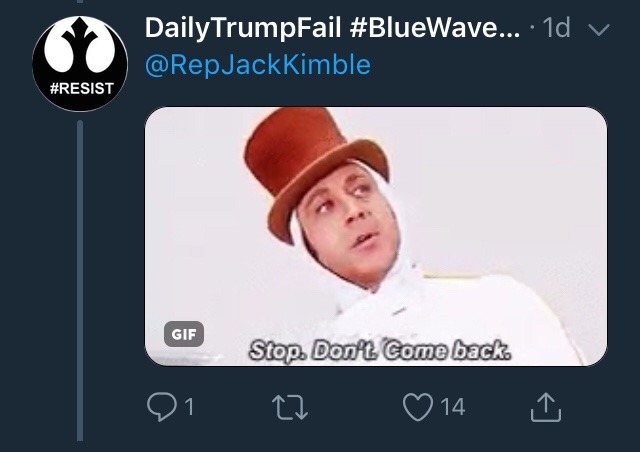The width and height of the screenshot is (640, 452).
Task: Tap the #RESIST text inside the avatar
Action: tap(82, 88)
